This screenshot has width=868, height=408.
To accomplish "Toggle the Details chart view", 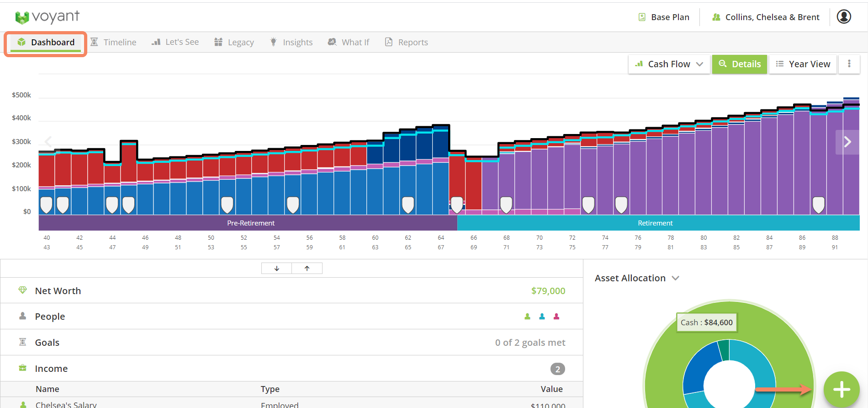I will click(x=739, y=64).
